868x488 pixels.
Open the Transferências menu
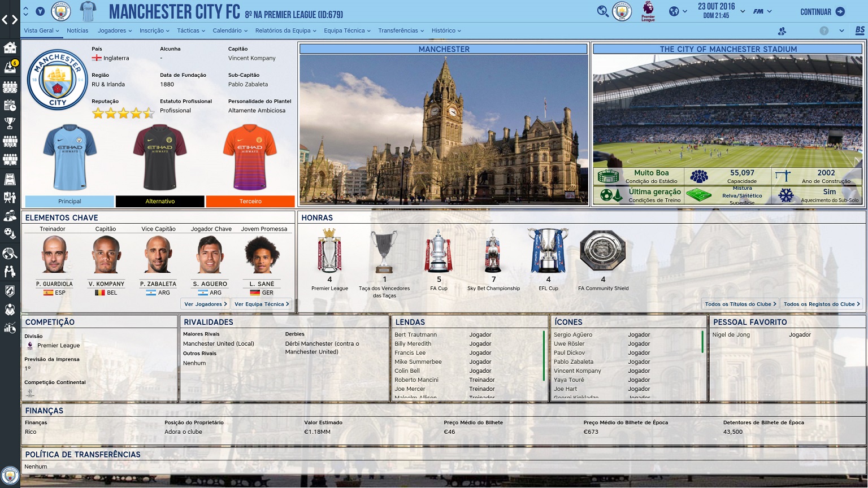[401, 30]
